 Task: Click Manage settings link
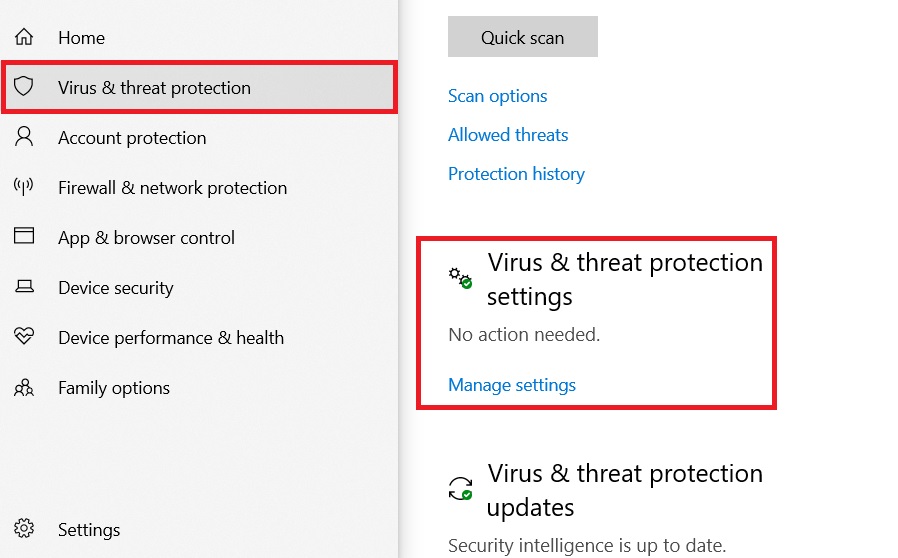512,385
